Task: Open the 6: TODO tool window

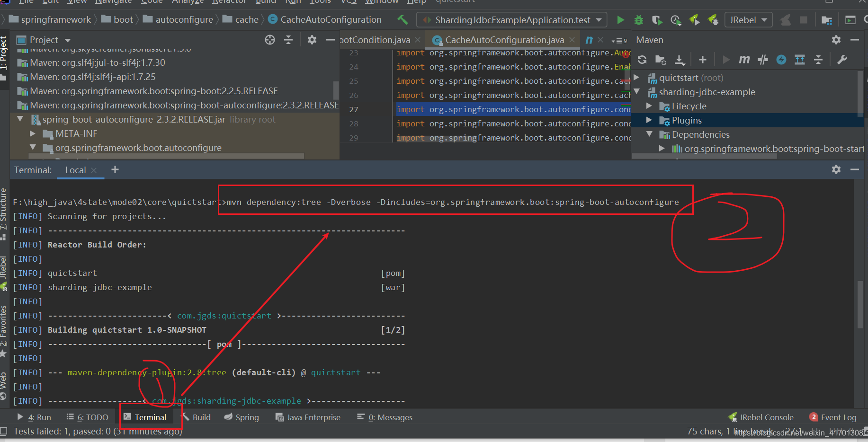Action: point(87,417)
